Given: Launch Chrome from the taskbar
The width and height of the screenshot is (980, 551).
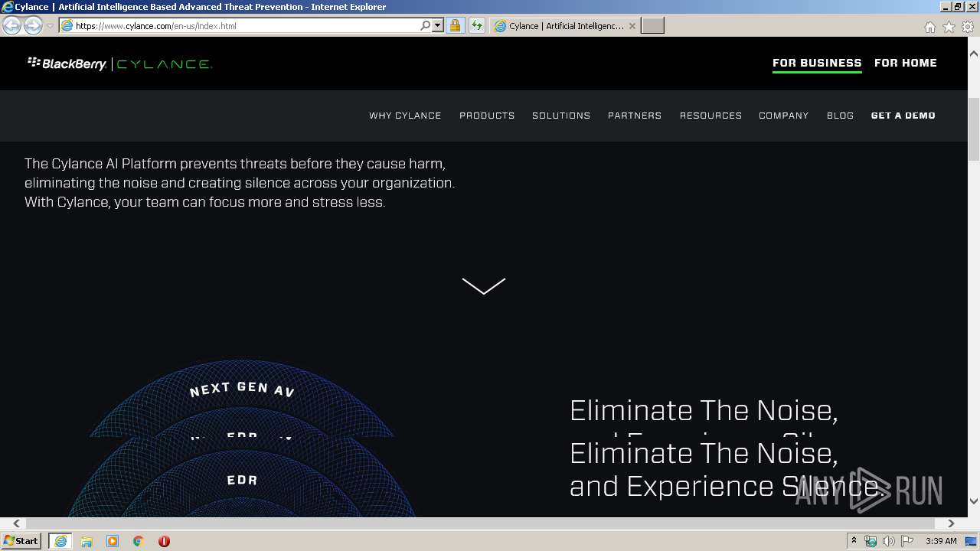Looking at the screenshot, I should point(139,541).
